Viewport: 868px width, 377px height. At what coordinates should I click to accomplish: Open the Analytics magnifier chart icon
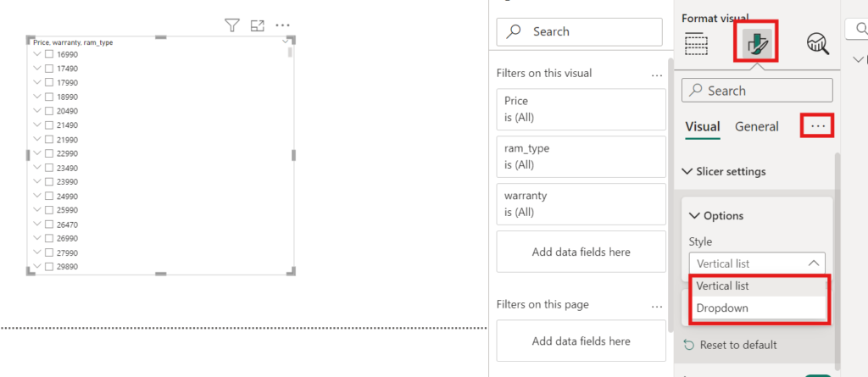pos(818,43)
